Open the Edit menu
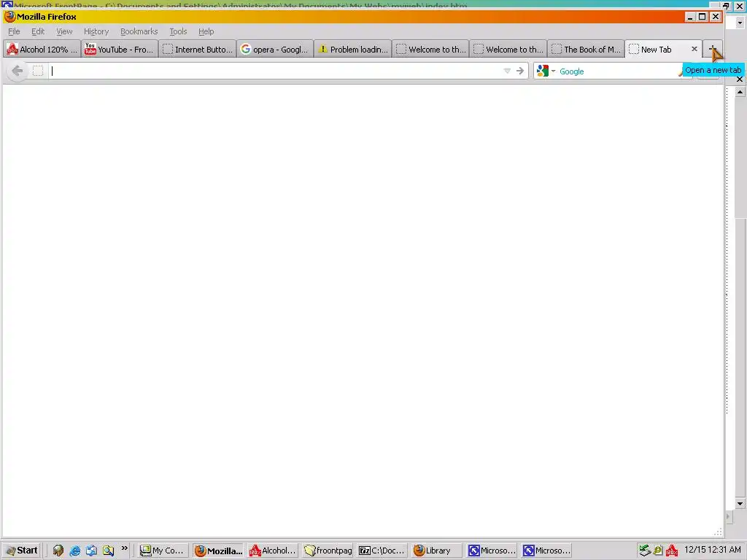 pos(38,31)
